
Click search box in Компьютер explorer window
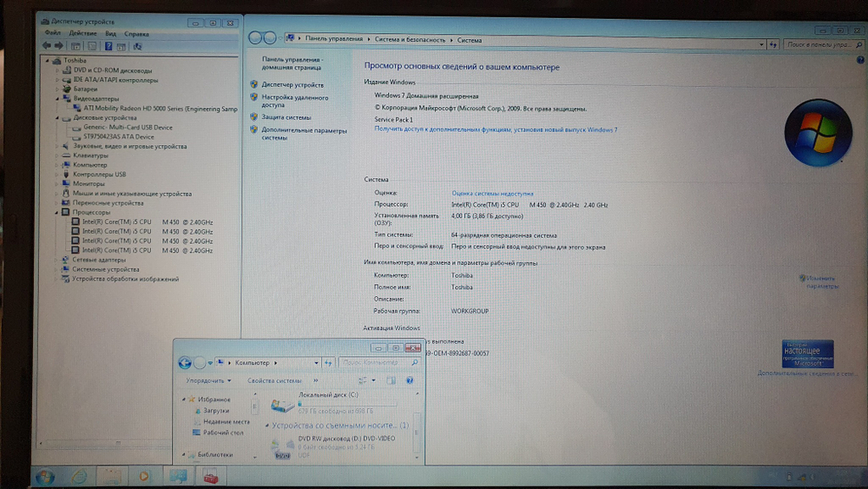tap(379, 362)
